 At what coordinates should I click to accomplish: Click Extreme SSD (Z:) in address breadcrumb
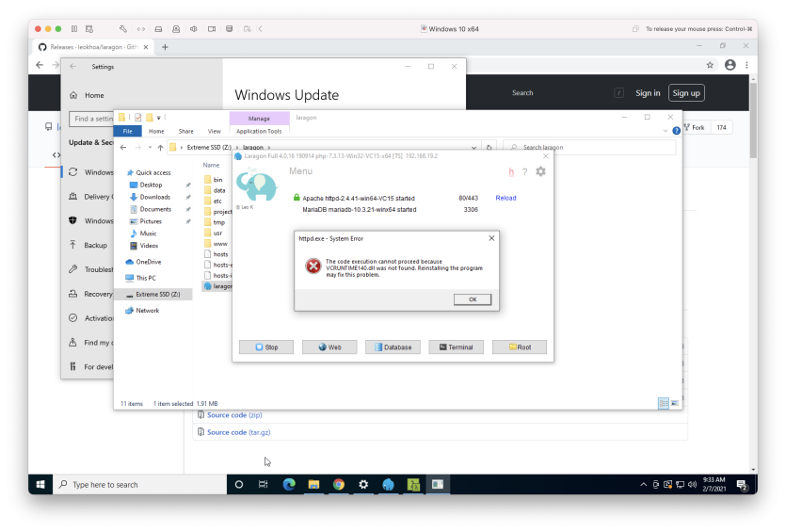pos(209,148)
